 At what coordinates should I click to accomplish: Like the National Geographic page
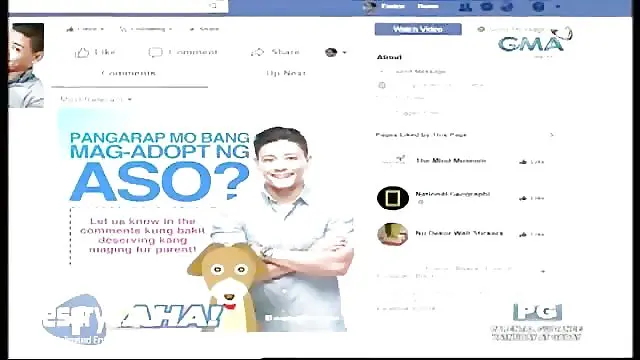(x=532, y=198)
